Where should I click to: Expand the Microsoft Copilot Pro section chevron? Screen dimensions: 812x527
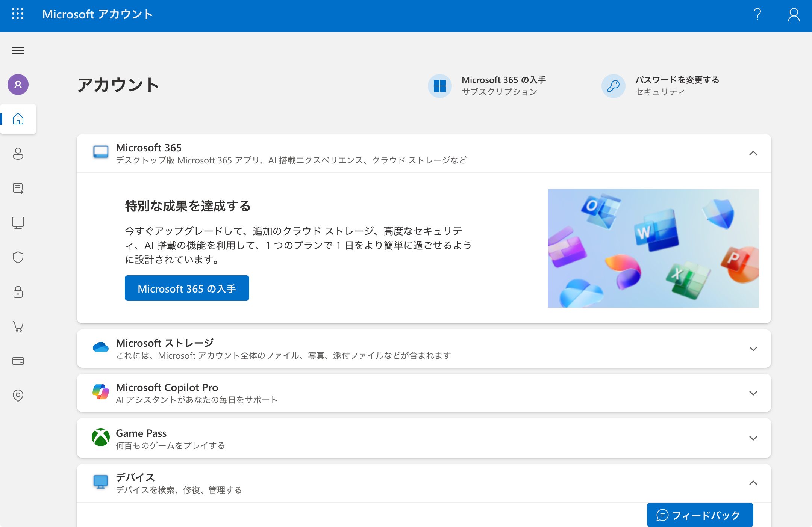click(753, 393)
